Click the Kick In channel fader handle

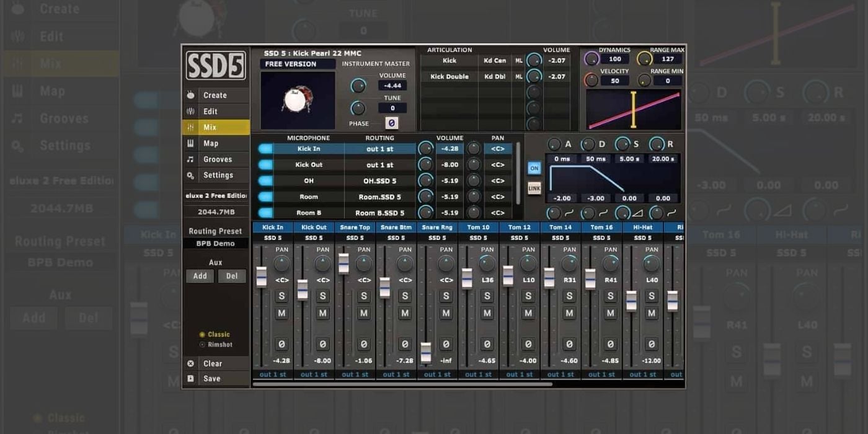[261, 277]
